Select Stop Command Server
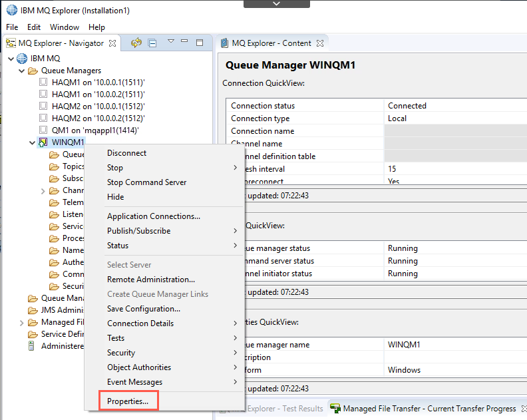Image resolution: width=527 pixels, height=420 pixels. pyautogui.click(x=146, y=182)
